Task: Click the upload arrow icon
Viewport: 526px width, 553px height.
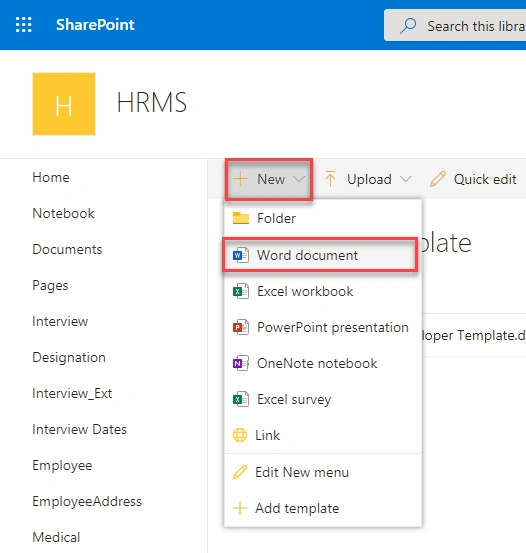Action: [x=330, y=179]
